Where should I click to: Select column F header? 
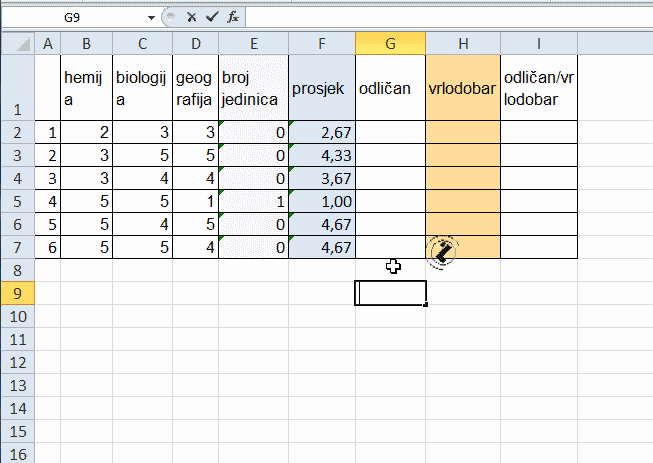pos(322,43)
